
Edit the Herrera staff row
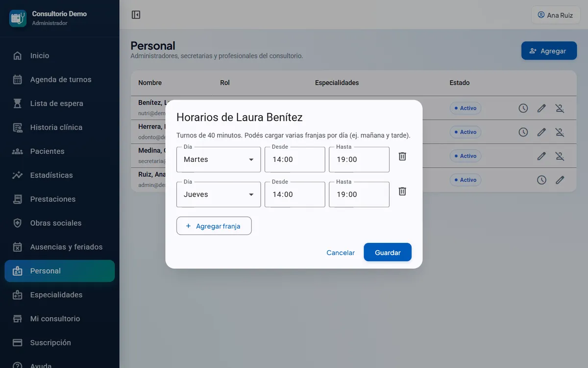pos(541,132)
